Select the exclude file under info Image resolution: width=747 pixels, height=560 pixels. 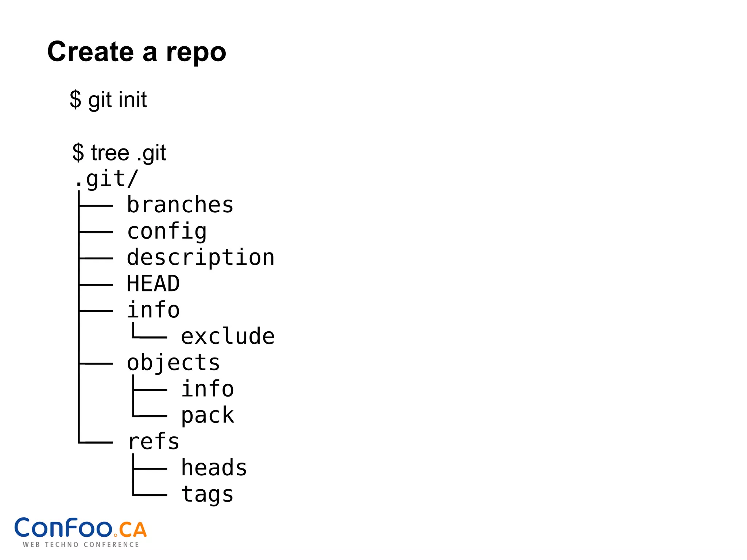tap(228, 336)
